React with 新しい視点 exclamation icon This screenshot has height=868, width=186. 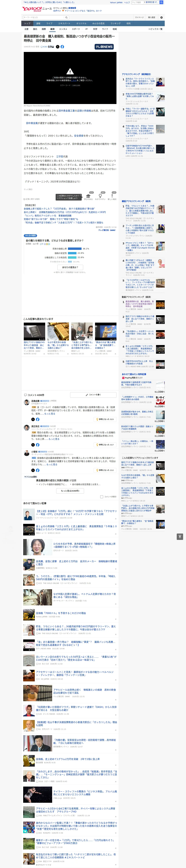click(112, 196)
